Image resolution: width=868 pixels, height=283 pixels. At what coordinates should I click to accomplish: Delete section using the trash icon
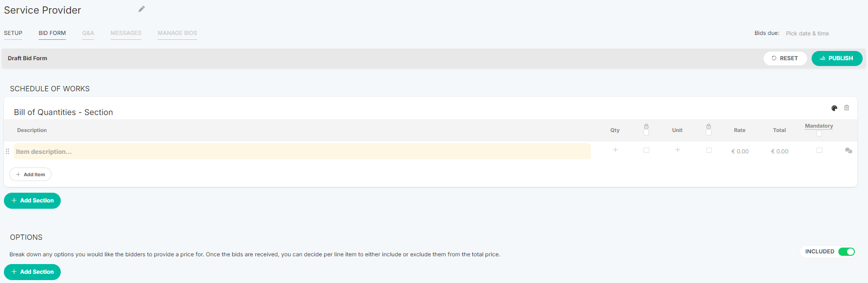pos(847,108)
